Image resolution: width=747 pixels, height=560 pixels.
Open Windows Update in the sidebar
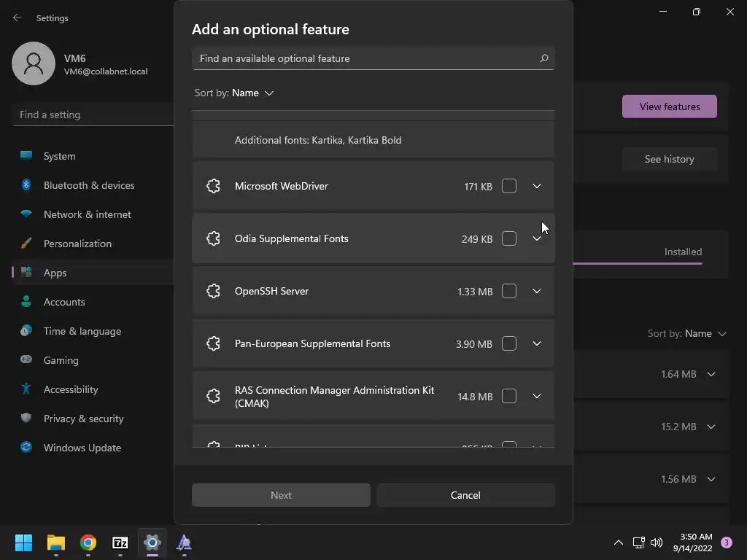pyautogui.click(x=82, y=448)
